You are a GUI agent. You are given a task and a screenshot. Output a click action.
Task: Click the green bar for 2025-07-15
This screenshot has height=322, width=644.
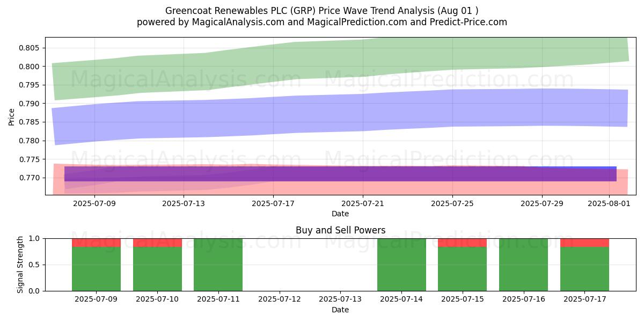point(463,269)
